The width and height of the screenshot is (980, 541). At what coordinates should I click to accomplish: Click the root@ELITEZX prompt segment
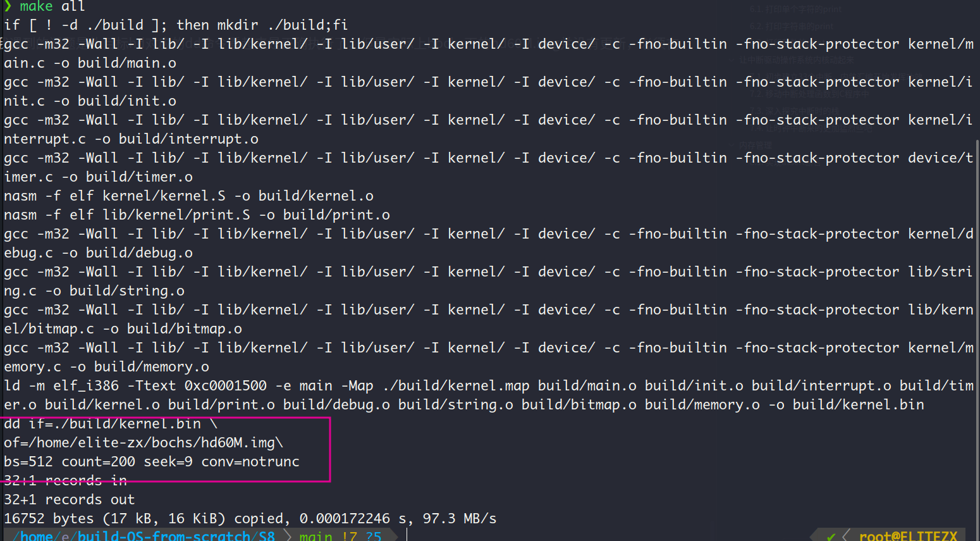point(908,536)
